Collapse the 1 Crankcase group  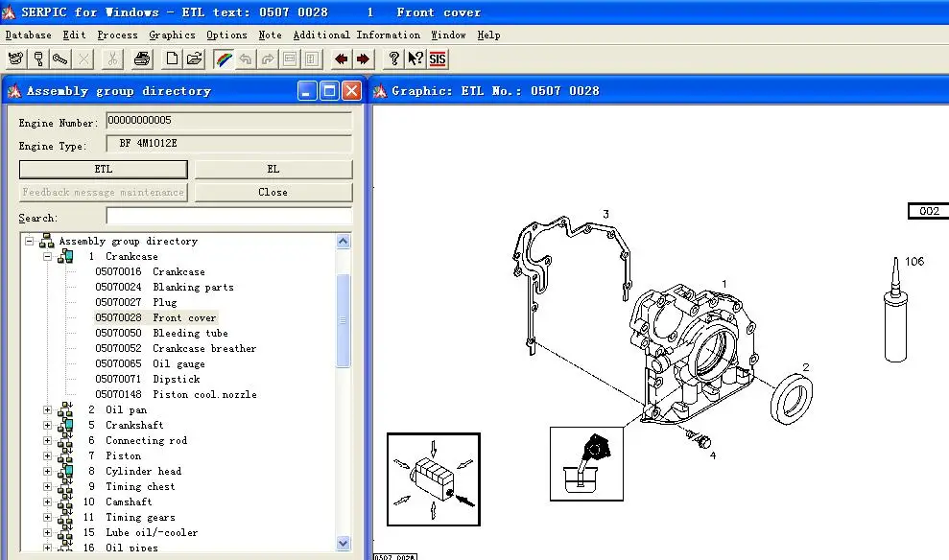pos(47,256)
